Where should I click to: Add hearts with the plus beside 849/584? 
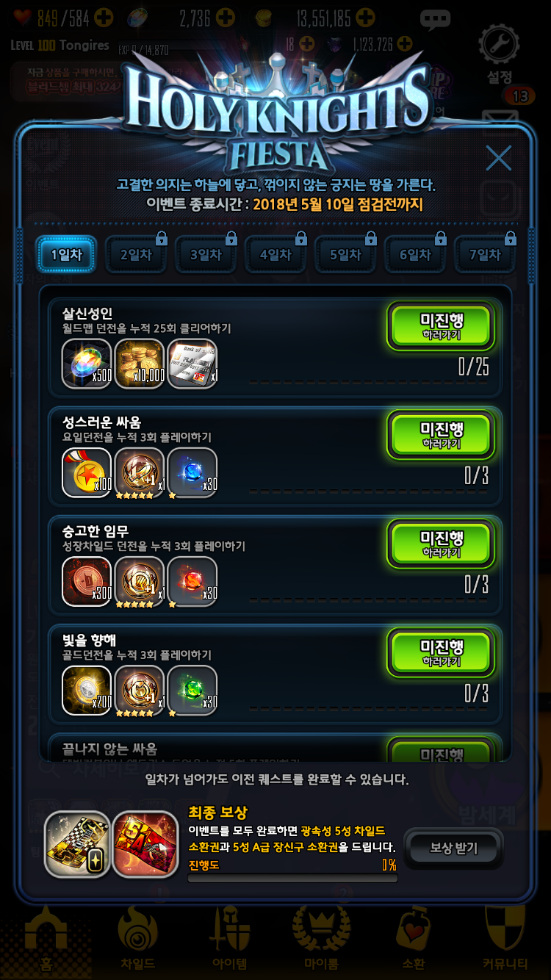pyautogui.click(x=104, y=18)
